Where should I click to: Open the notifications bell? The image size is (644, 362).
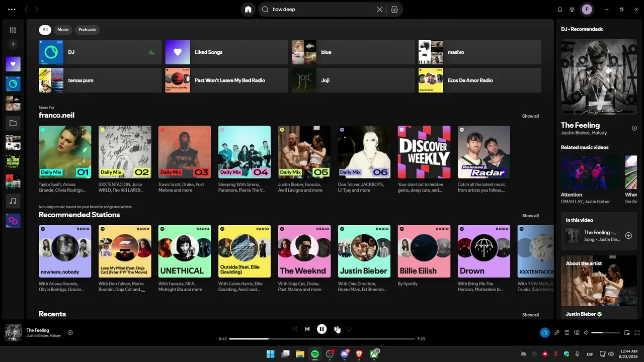560,9
